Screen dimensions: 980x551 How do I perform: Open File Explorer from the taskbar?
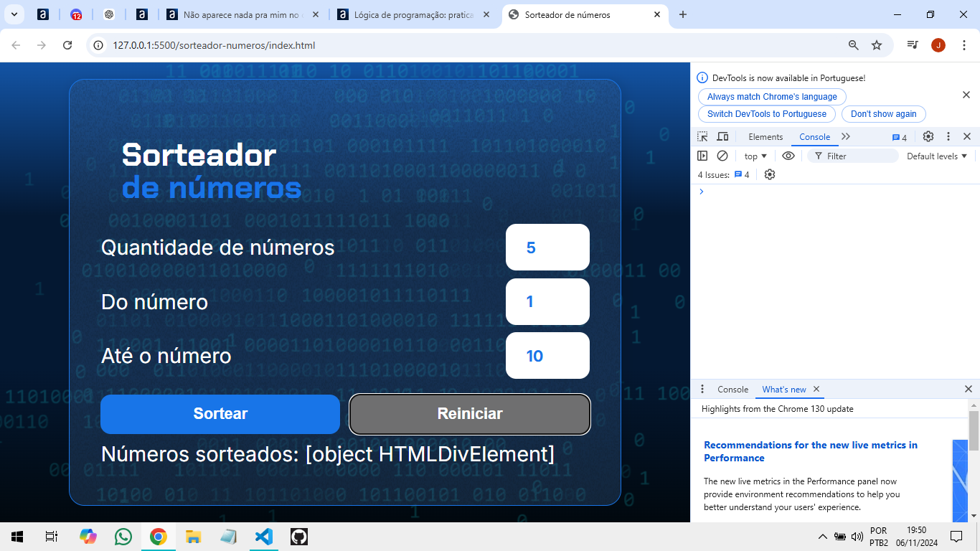pyautogui.click(x=194, y=537)
